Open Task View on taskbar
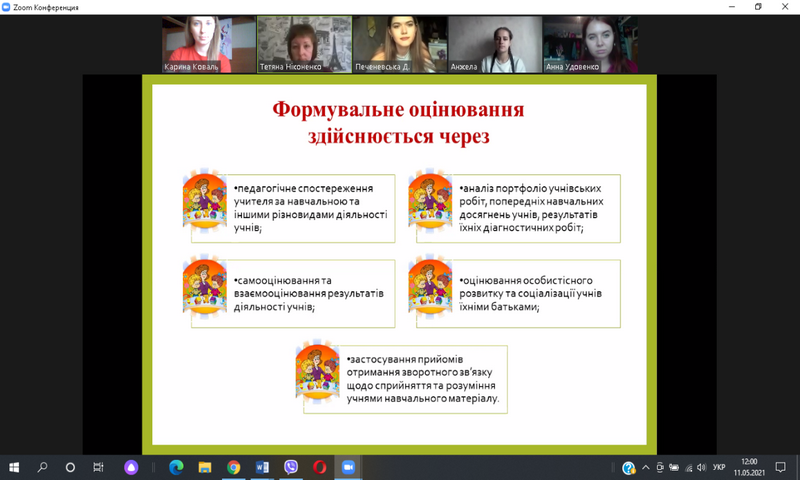The width and height of the screenshot is (800, 480). click(x=98, y=467)
